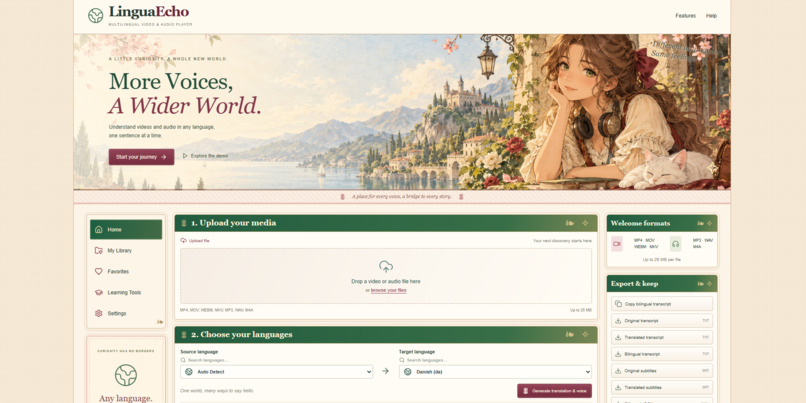The height and width of the screenshot is (403, 806).
Task: Open the Danish target language dropdown
Action: (495, 372)
